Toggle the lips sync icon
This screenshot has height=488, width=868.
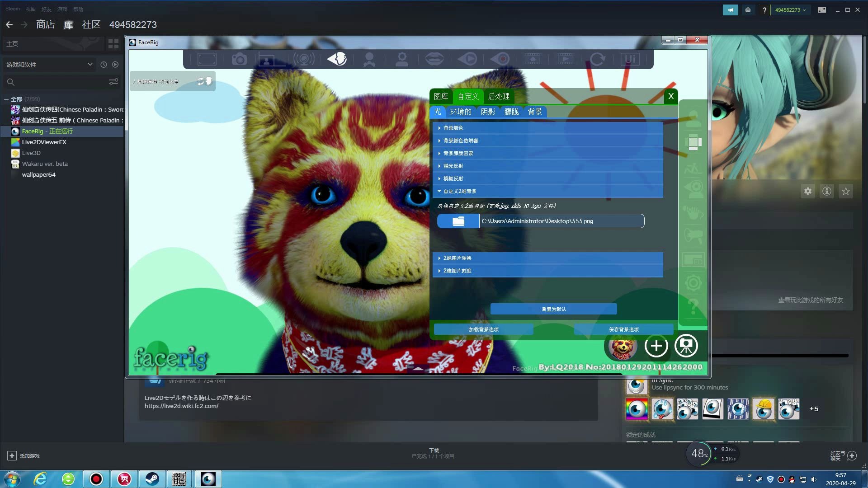[434, 59]
